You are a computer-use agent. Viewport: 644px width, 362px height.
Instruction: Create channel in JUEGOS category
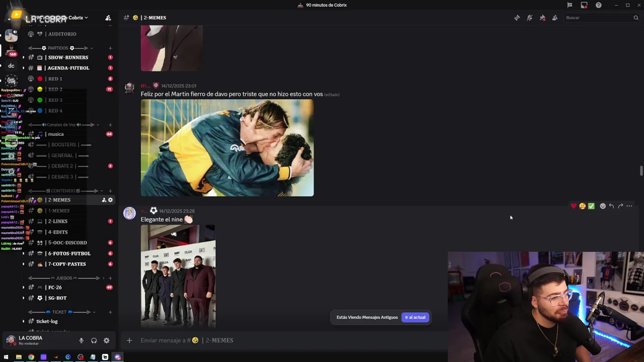point(110,278)
